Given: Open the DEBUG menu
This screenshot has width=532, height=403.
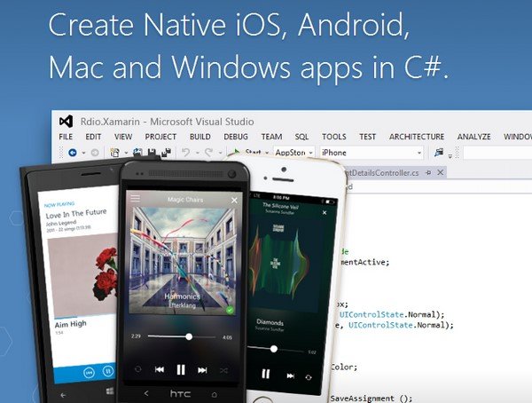Looking at the screenshot, I should (x=236, y=137).
